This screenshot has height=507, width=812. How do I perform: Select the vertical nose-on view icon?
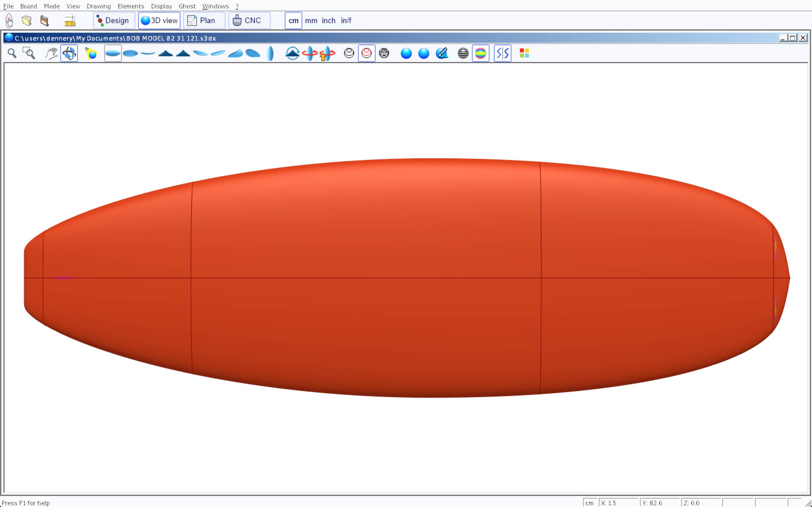pos(270,53)
